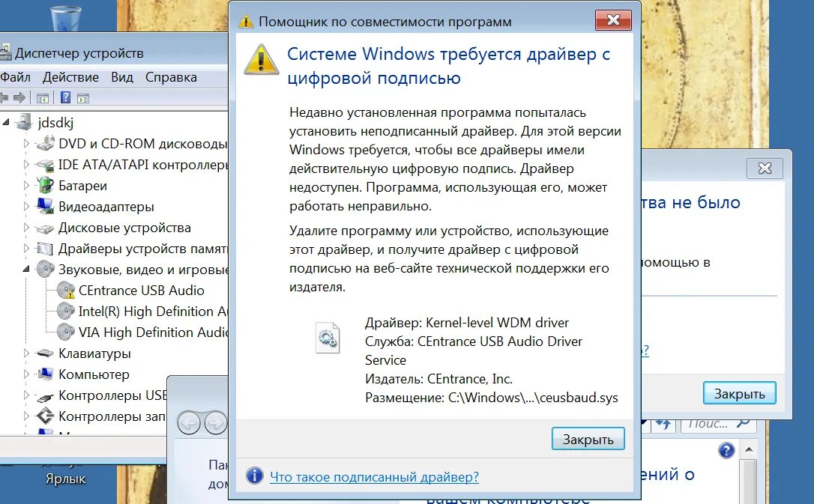Open the 'Что такое подписанный драйвер?' link
Screen dimensions: 814x504
tap(374, 476)
